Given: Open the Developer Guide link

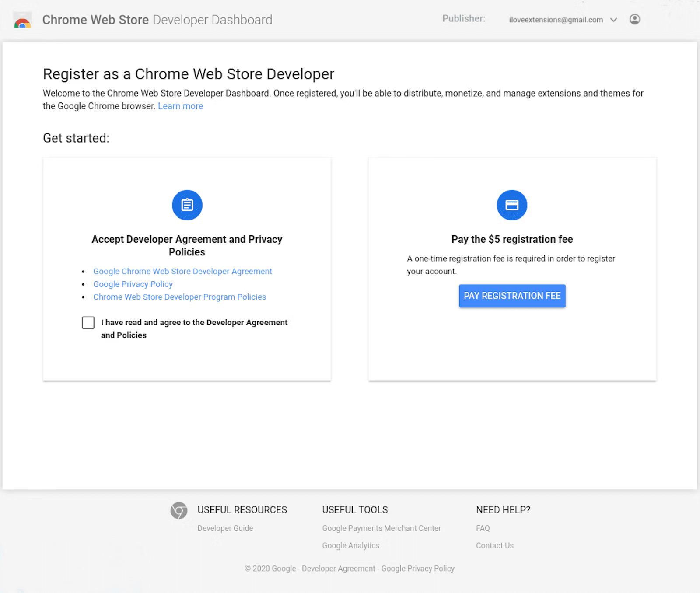Looking at the screenshot, I should click(225, 528).
